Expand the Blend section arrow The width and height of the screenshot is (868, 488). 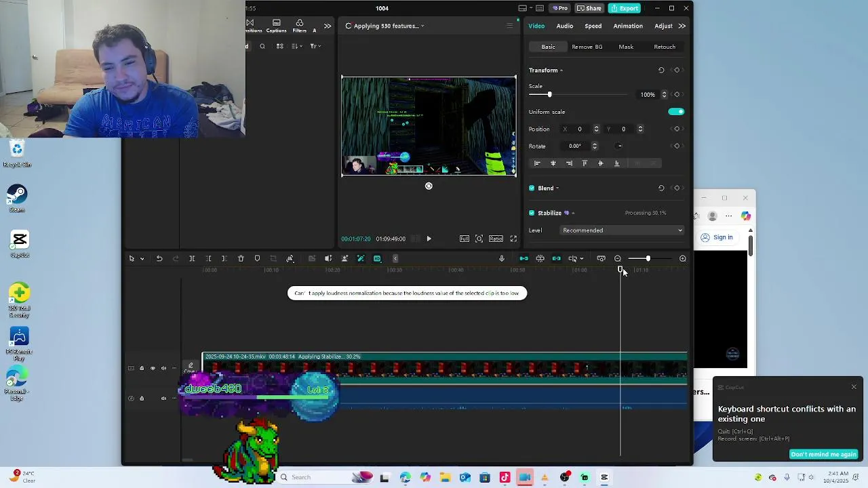[557, 188]
